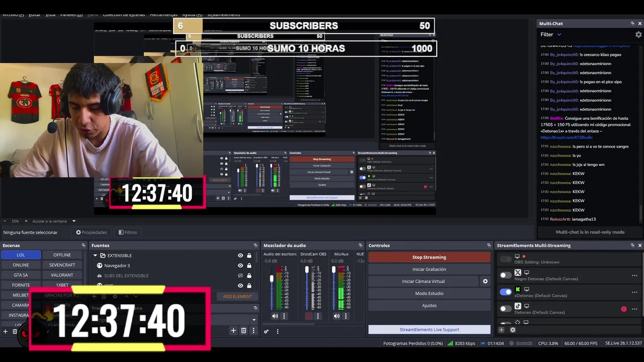This screenshot has width=644, height=362.
Task: Open more options for xDetonao output
Action: click(634, 292)
